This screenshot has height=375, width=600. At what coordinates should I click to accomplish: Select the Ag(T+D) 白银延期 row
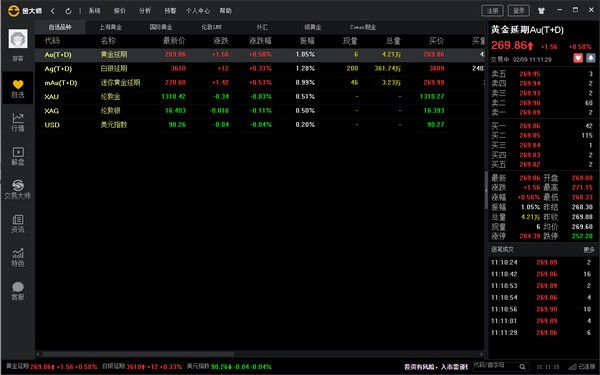[260, 69]
